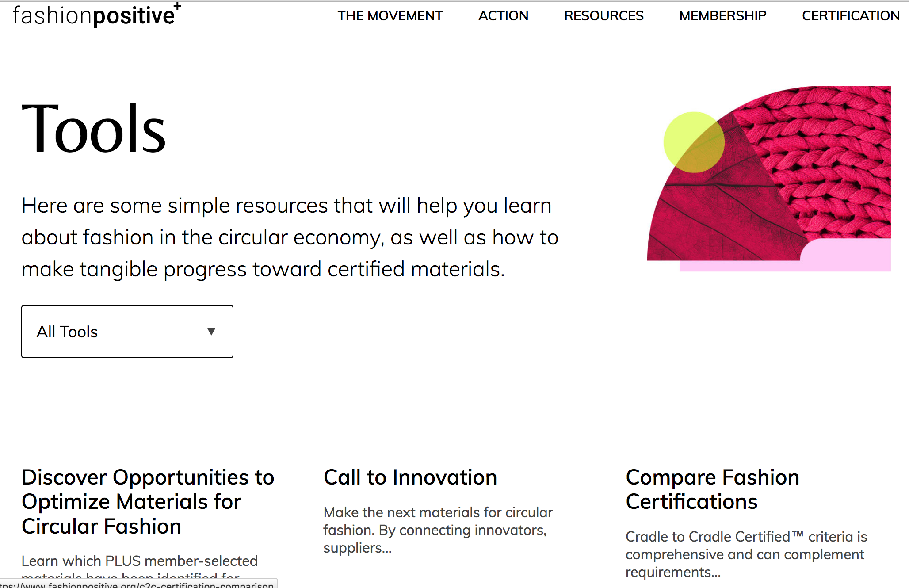
Task: Open the All Tools filter dropdown
Action: [127, 332]
